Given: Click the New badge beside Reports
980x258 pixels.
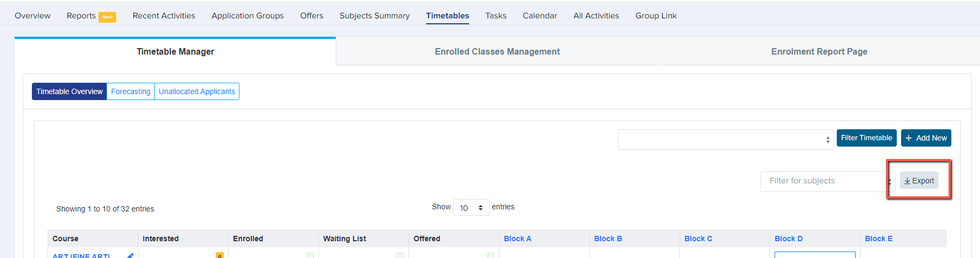Looking at the screenshot, I should coord(107,17).
